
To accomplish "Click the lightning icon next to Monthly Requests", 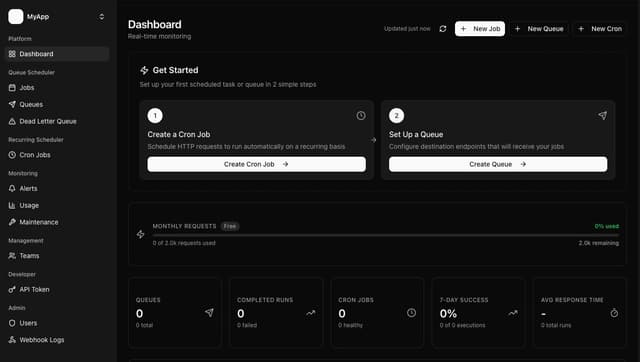I will click(x=140, y=234).
